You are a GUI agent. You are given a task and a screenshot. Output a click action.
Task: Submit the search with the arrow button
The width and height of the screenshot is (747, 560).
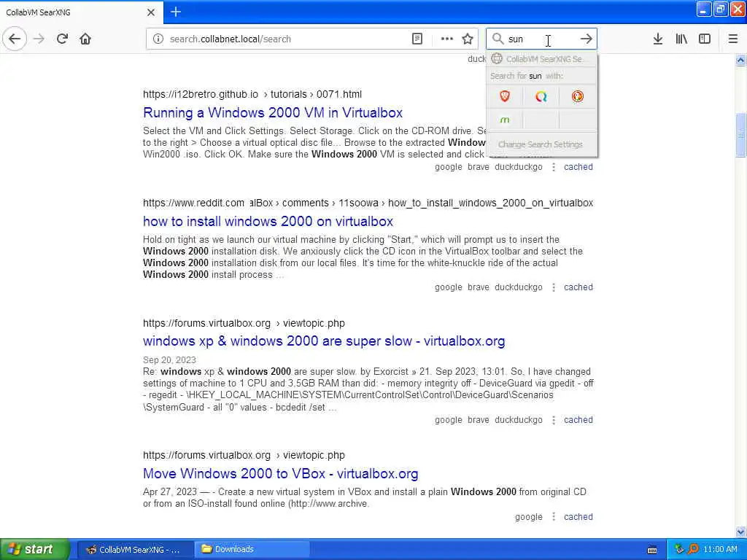coord(587,39)
